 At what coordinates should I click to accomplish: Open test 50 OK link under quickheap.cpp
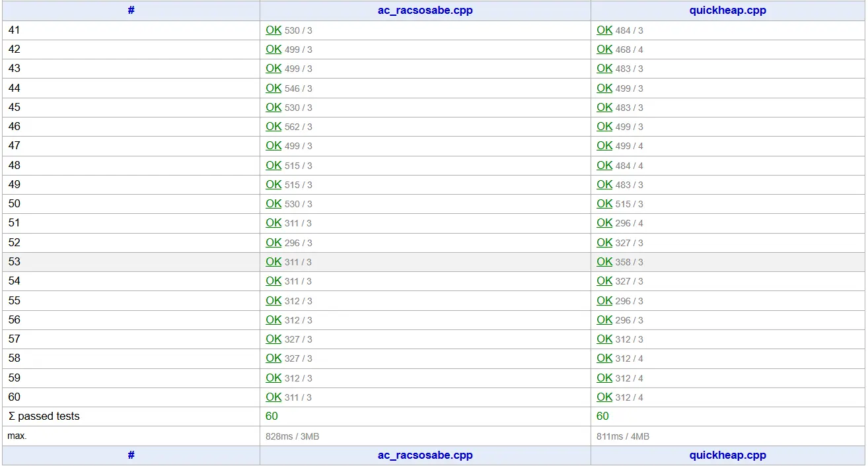coord(604,203)
